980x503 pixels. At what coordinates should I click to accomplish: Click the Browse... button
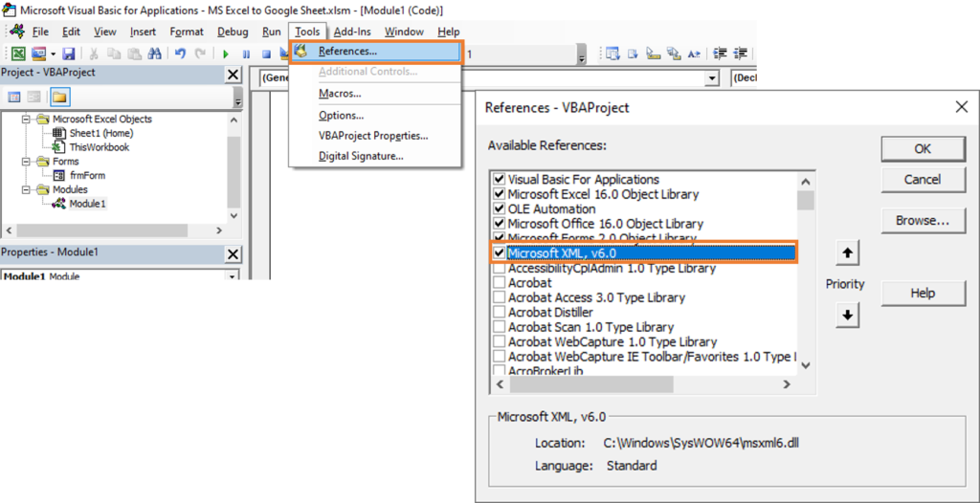(923, 221)
